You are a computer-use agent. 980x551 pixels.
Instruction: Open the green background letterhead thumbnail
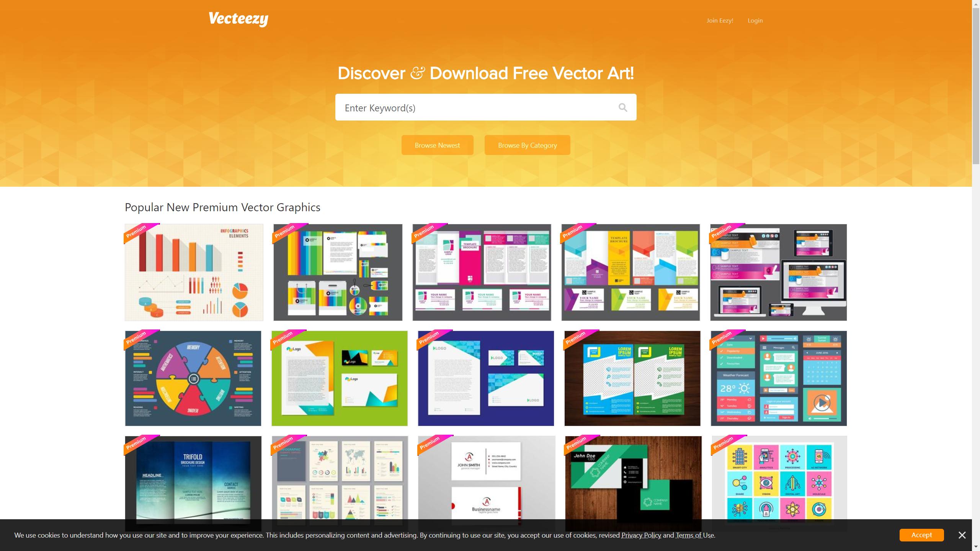339,378
